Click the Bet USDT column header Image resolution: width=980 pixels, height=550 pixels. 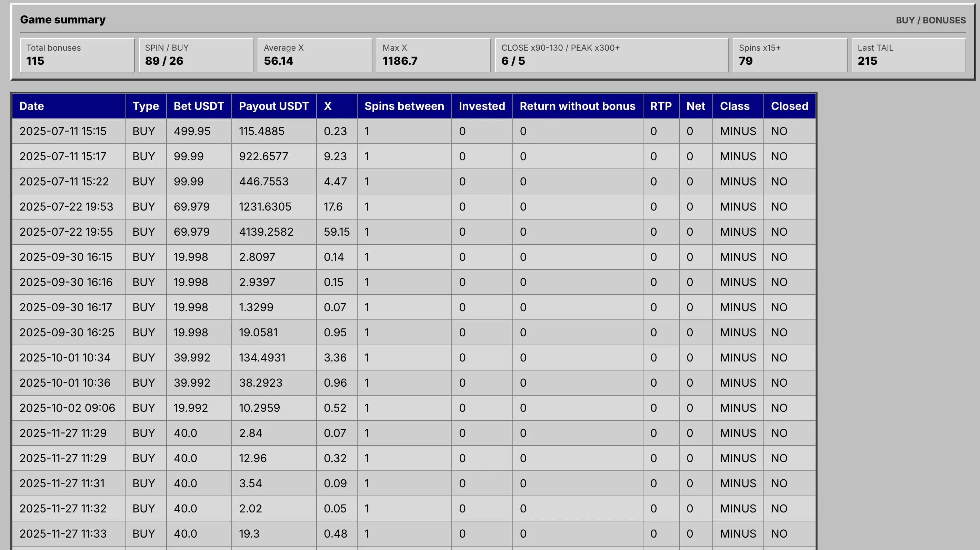tap(199, 106)
